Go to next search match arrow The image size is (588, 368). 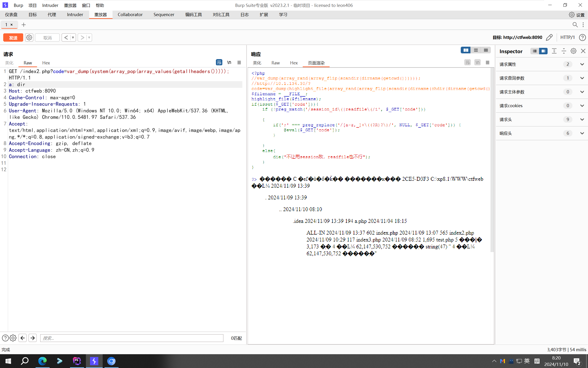click(x=33, y=338)
